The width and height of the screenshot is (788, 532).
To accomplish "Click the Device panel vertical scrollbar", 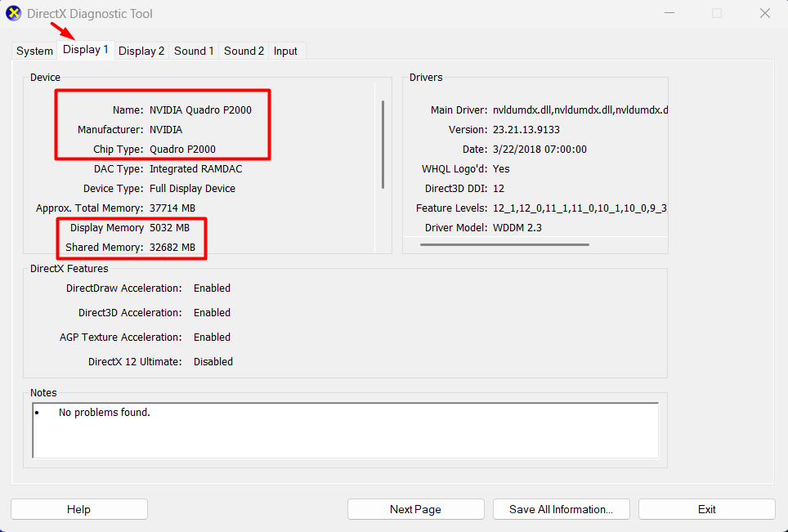I will [x=383, y=145].
